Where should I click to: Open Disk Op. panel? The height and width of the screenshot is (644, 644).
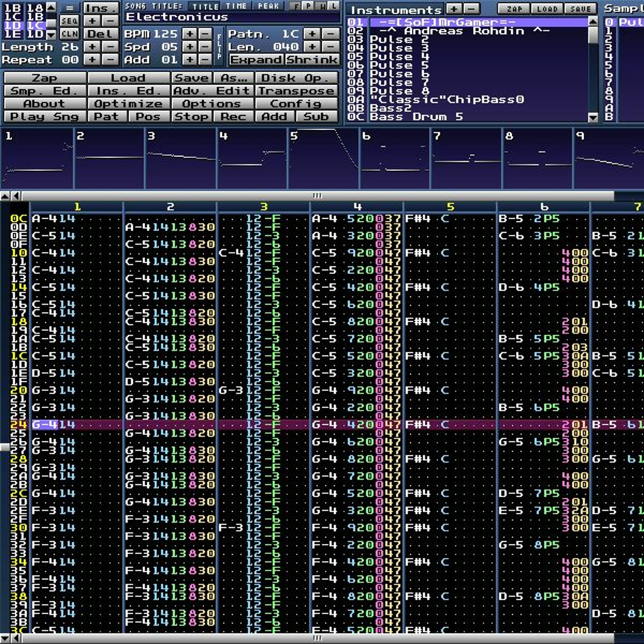pyautogui.click(x=296, y=78)
